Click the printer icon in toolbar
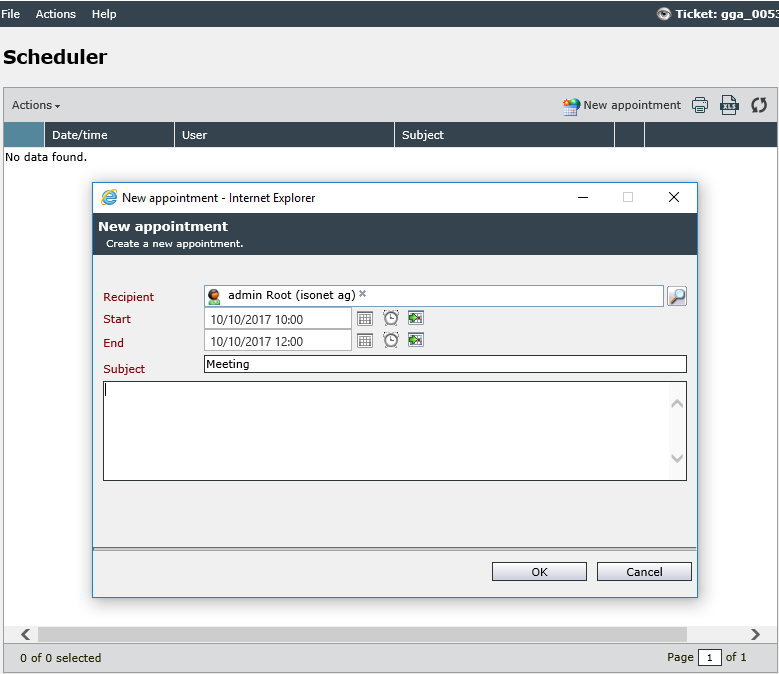Viewport: 779px width, 674px height. (700, 105)
